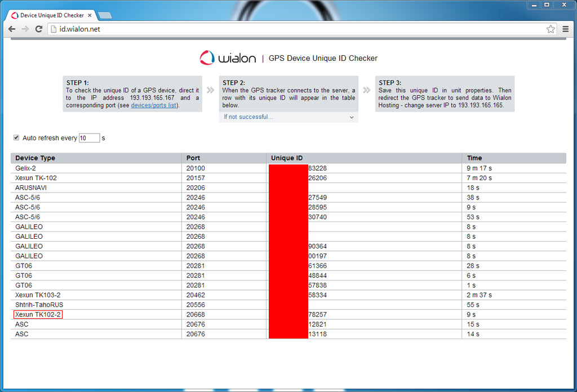Screen dimensions: 577x392
Task: Focus the auto refresh interval field
Action: [x=90, y=138]
